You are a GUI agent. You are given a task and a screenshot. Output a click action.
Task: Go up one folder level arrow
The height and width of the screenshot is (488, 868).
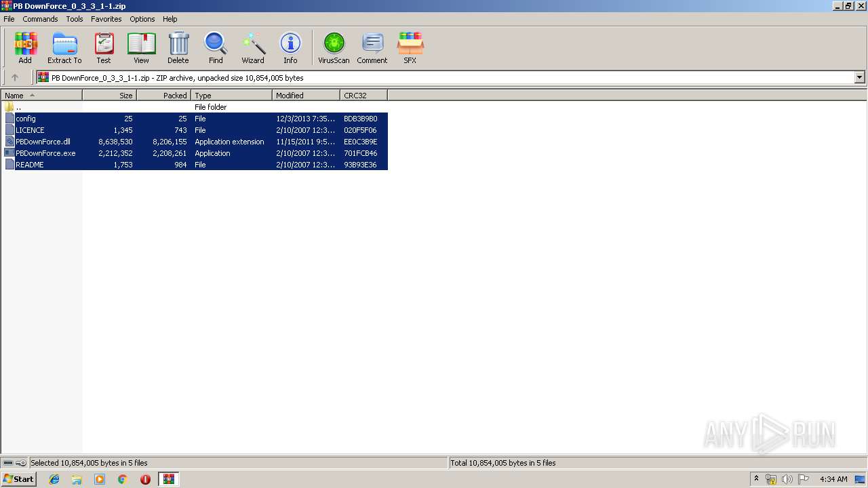(x=15, y=77)
